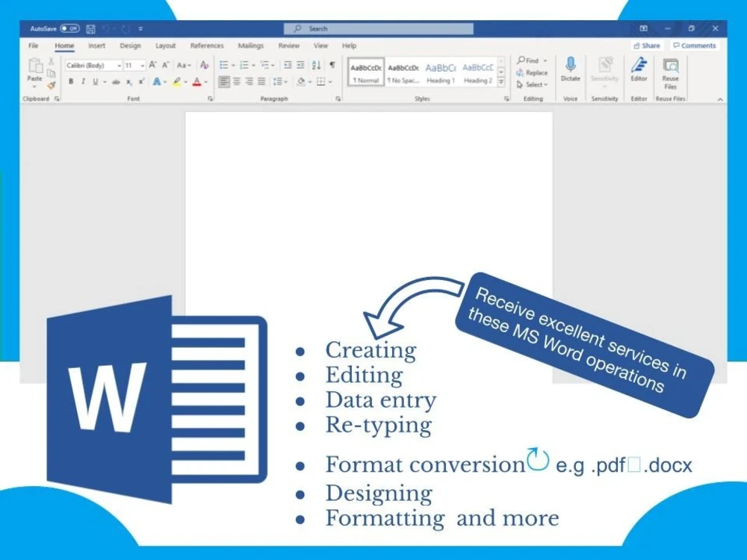The width and height of the screenshot is (747, 560).
Task: Toggle the AutoSave switch
Action: tap(69, 28)
